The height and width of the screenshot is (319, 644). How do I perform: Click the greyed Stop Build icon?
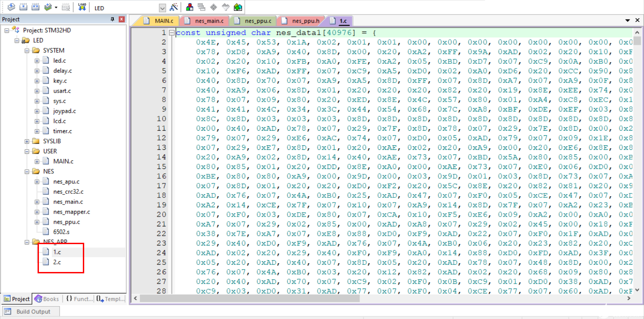click(66, 7)
